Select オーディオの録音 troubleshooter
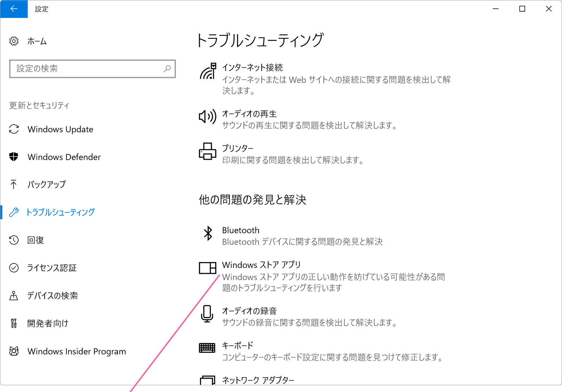 coord(249,311)
